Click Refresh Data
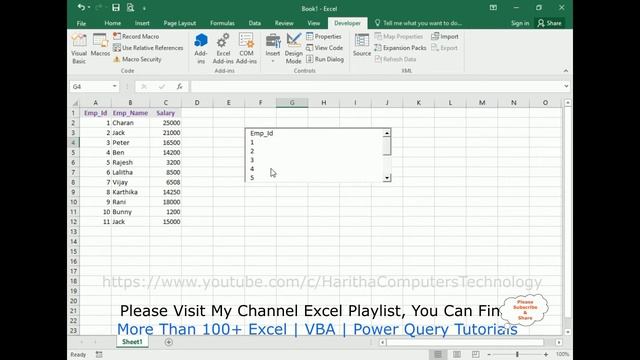The height and width of the screenshot is (360, 640). 395,59
